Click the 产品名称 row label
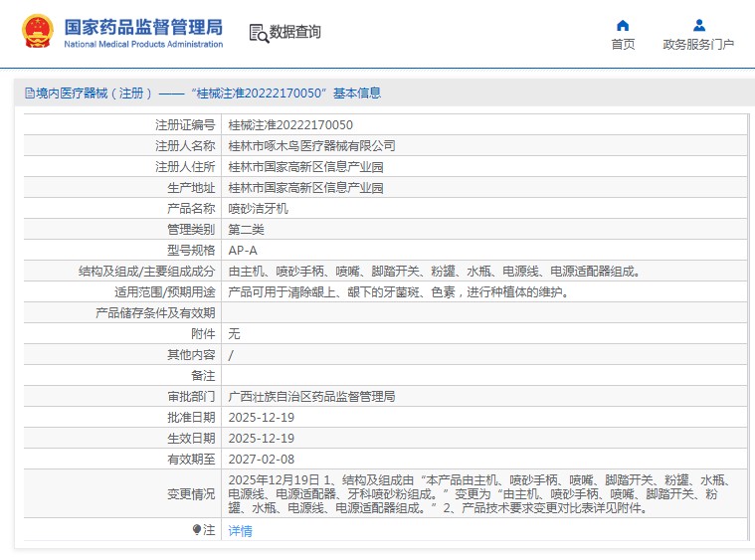Viewport: 755px width, 560px height. tap(191, 209)
